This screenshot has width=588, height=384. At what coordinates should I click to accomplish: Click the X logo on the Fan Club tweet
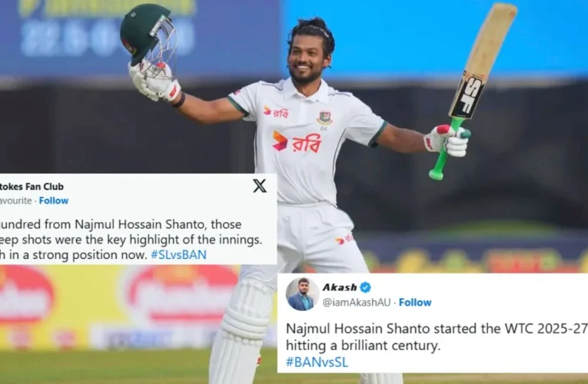click(260, 186)
